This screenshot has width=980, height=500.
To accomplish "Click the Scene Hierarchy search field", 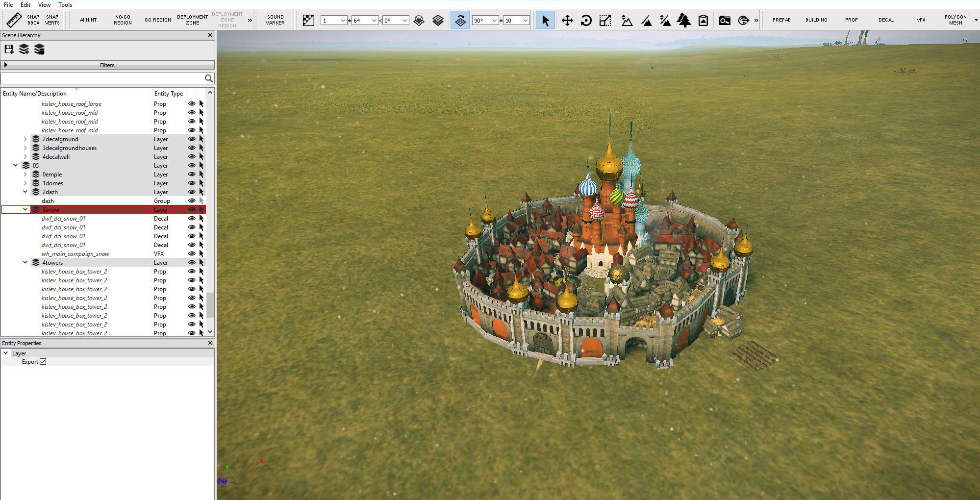I will click(x=102, y=78).
